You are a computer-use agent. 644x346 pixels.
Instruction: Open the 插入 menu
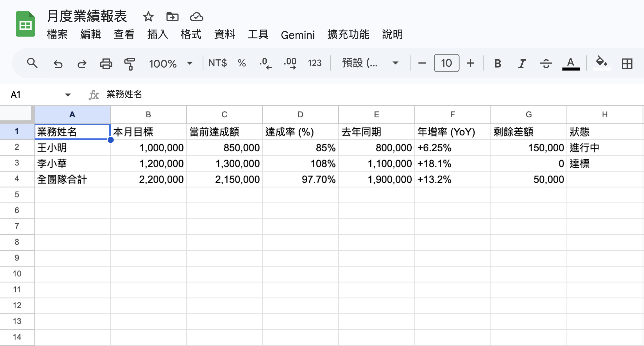click(158, 35)
